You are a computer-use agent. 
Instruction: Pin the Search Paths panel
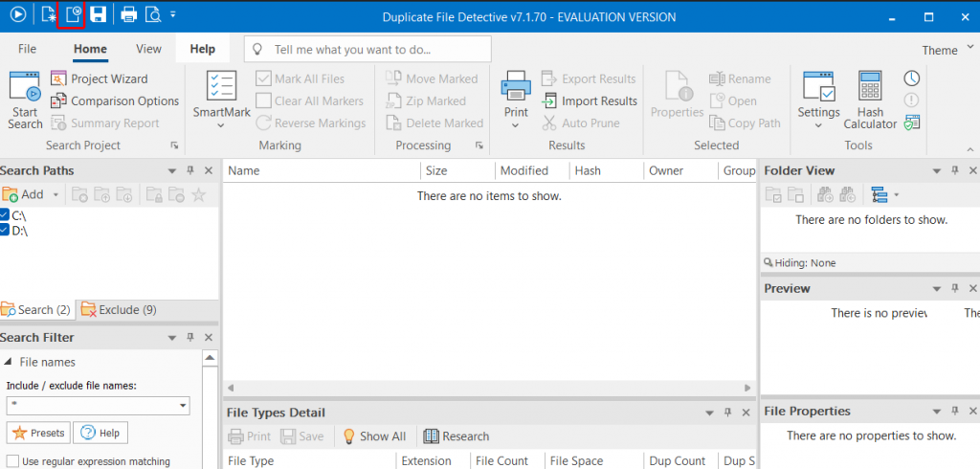190,170
